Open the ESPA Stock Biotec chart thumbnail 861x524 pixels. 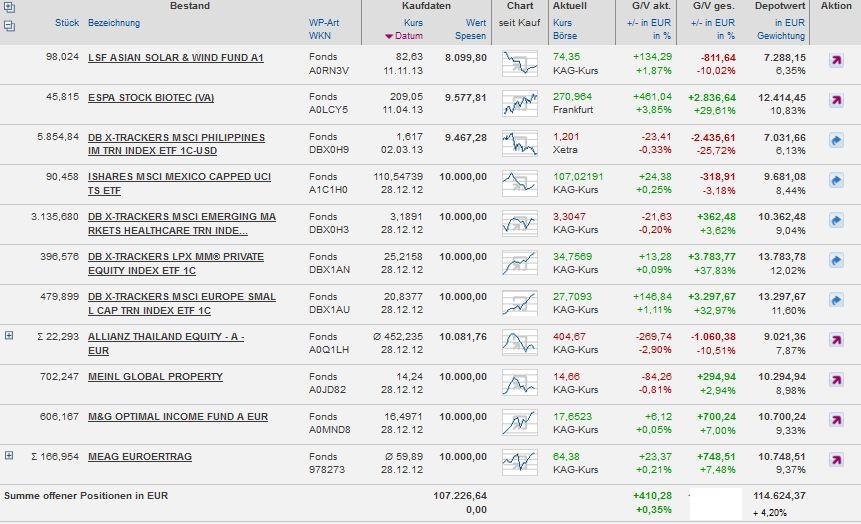click(x=519, y=103)
